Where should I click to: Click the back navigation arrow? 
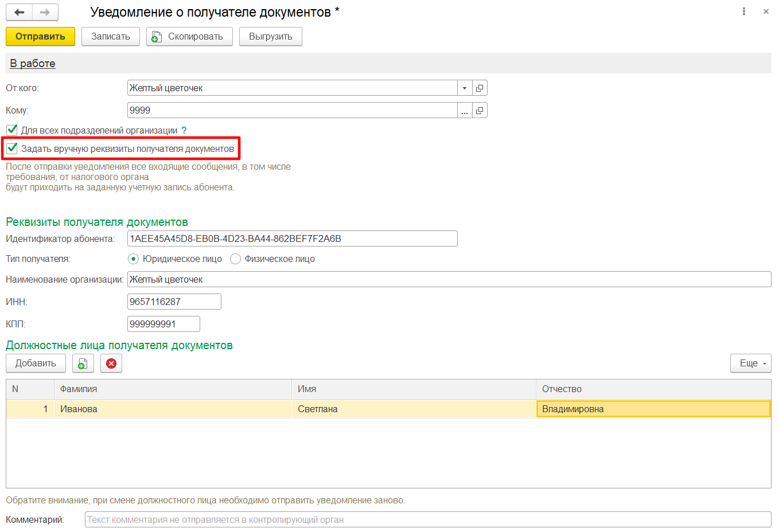coord(19,12)
